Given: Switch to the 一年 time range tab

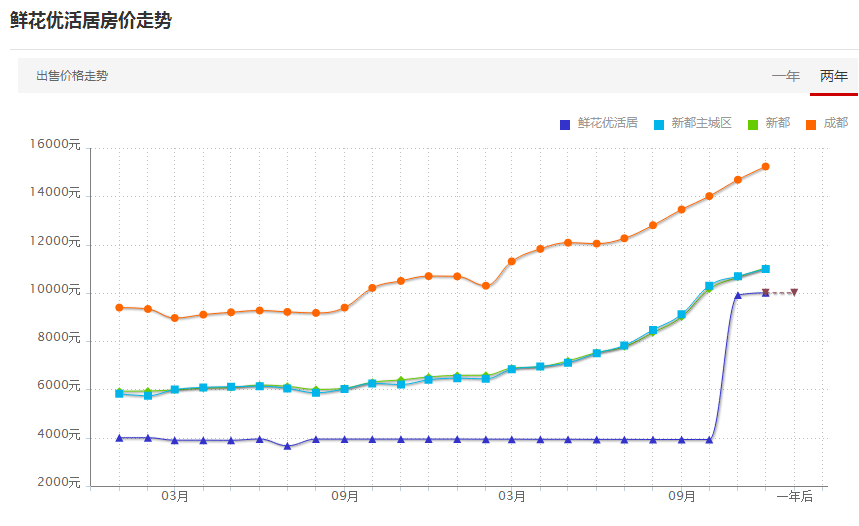Looking at the screenshot, I should click(x=786, y=76).
